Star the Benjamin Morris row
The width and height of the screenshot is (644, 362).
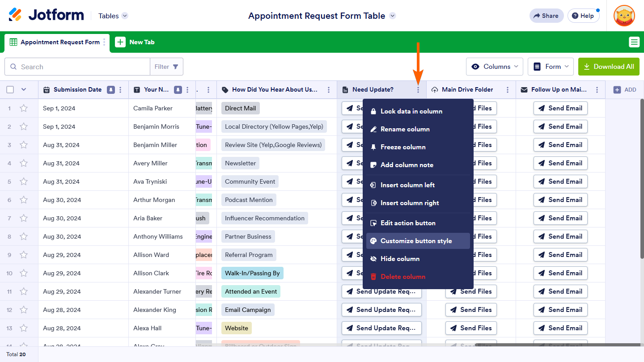coord(24,126)
